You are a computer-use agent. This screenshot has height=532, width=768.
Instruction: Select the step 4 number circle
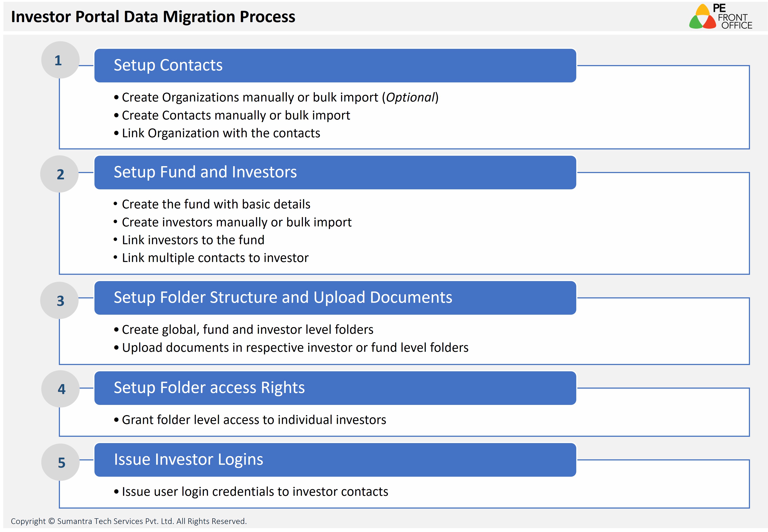60,389
